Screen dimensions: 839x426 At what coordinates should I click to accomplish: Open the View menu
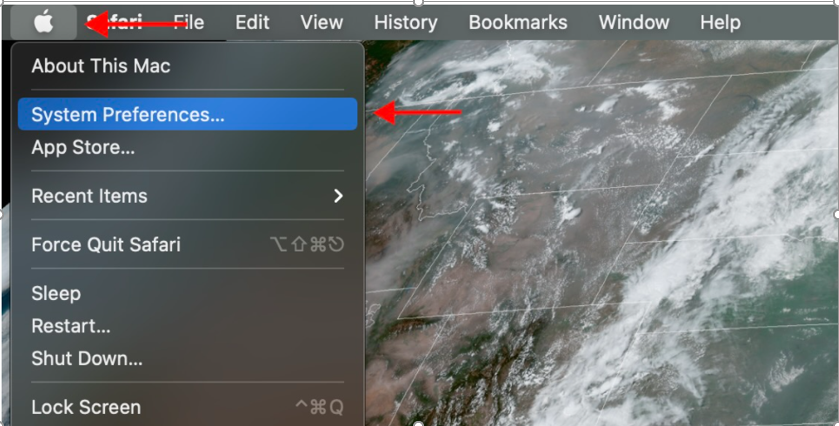coord(322,22)
